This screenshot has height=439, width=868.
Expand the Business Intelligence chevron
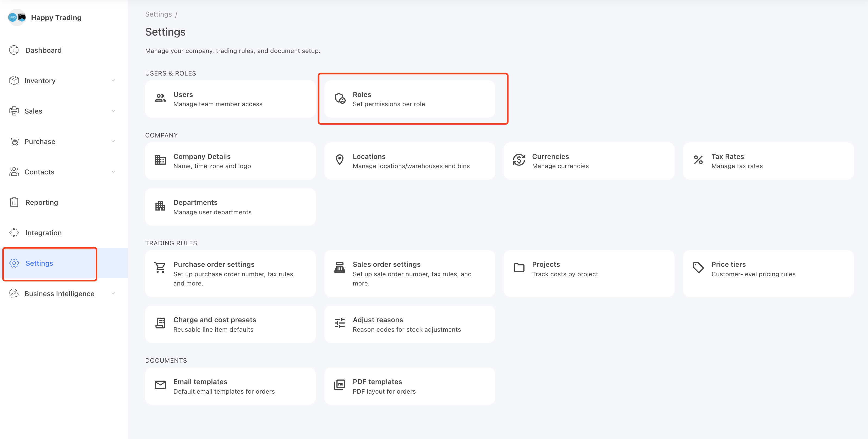[x=113, y=293]
